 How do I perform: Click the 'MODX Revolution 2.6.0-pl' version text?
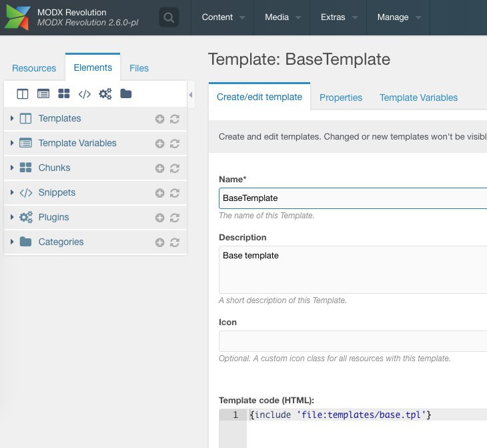pyautogui.click(x=88, y=23)
